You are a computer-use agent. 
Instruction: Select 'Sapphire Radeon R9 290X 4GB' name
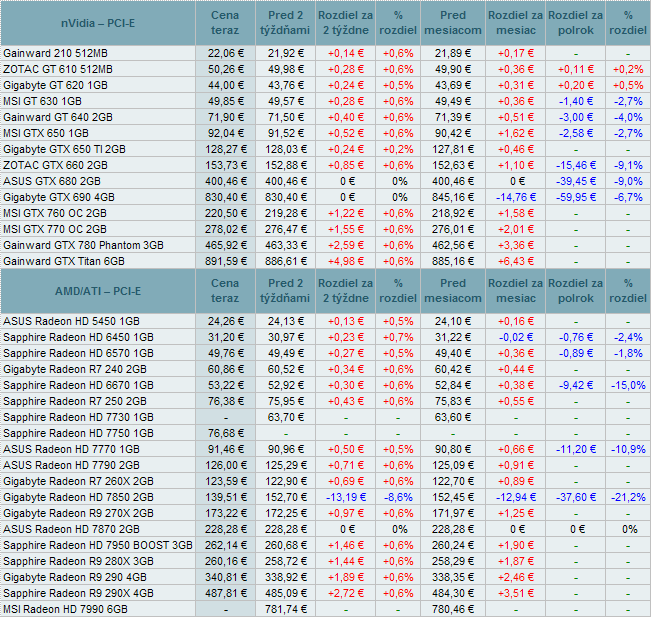pos(78,593)
